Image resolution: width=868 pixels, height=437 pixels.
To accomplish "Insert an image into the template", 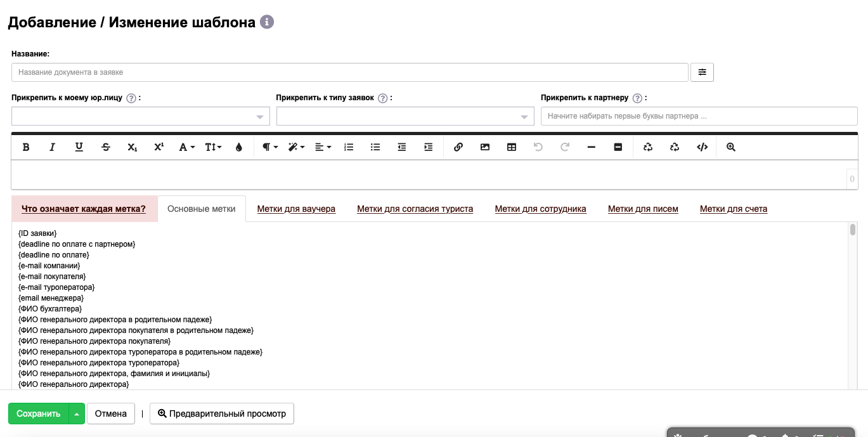I will click(485, 147).
